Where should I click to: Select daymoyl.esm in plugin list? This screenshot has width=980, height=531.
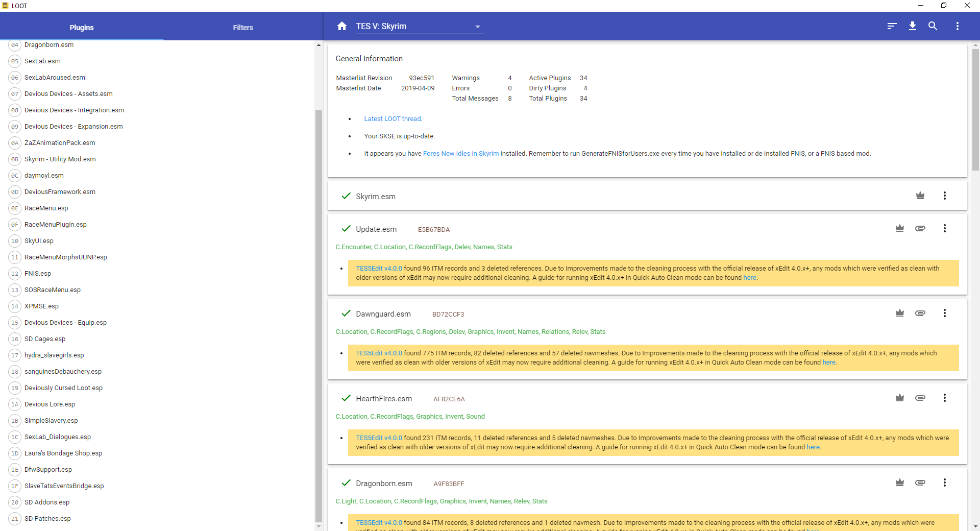(44, 176)
